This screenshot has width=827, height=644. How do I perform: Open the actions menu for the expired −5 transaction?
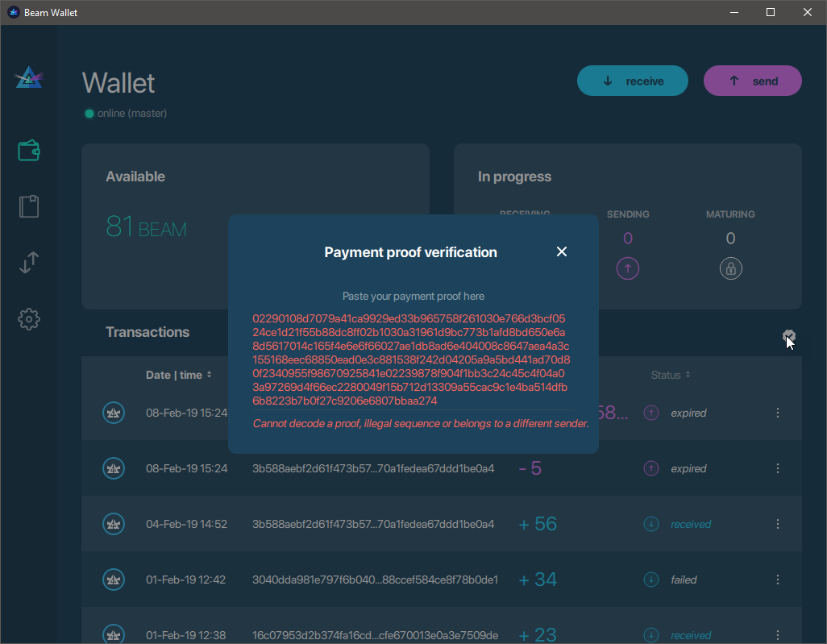[777, 468]
